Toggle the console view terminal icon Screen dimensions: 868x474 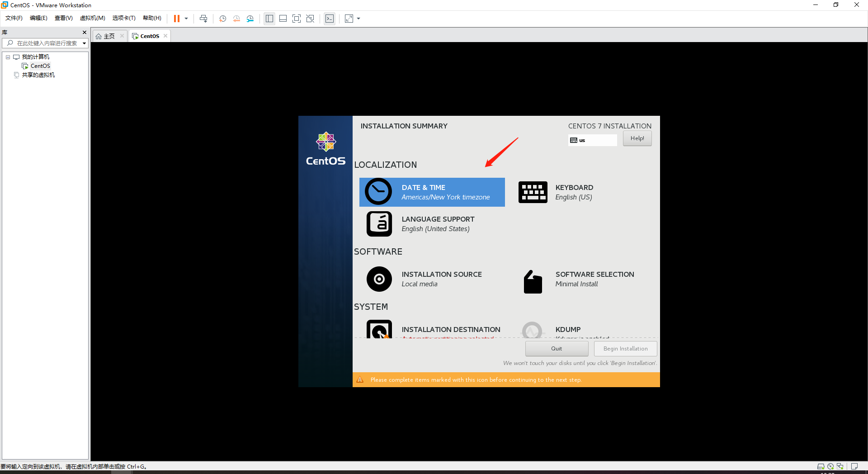pyautogui.click(x=330, y=19)
